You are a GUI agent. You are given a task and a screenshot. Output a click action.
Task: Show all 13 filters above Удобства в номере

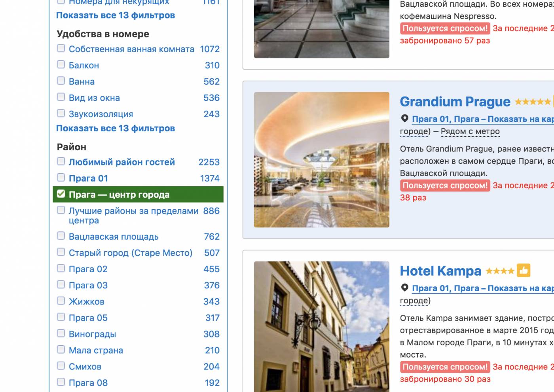tap(116, 15)
